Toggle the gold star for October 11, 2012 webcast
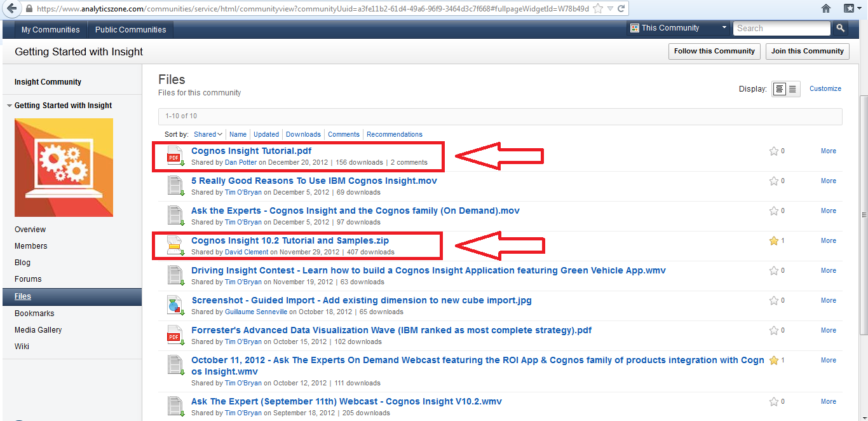 [773, 361]
